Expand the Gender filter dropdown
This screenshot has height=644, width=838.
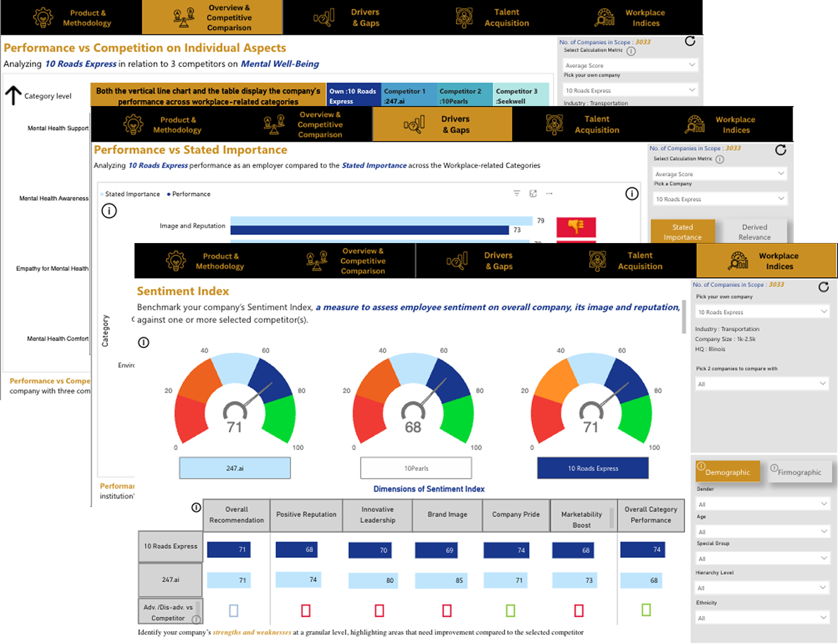(x=762, y=504)
